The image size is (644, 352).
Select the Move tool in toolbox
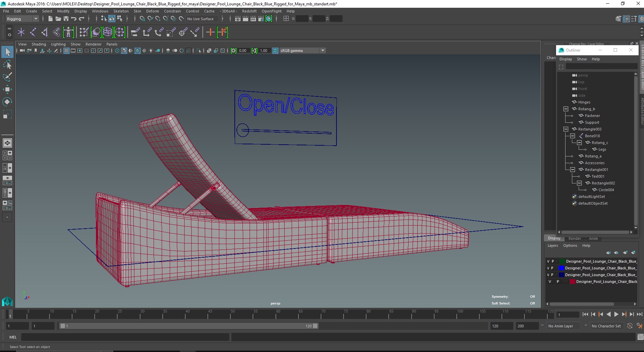7,89
